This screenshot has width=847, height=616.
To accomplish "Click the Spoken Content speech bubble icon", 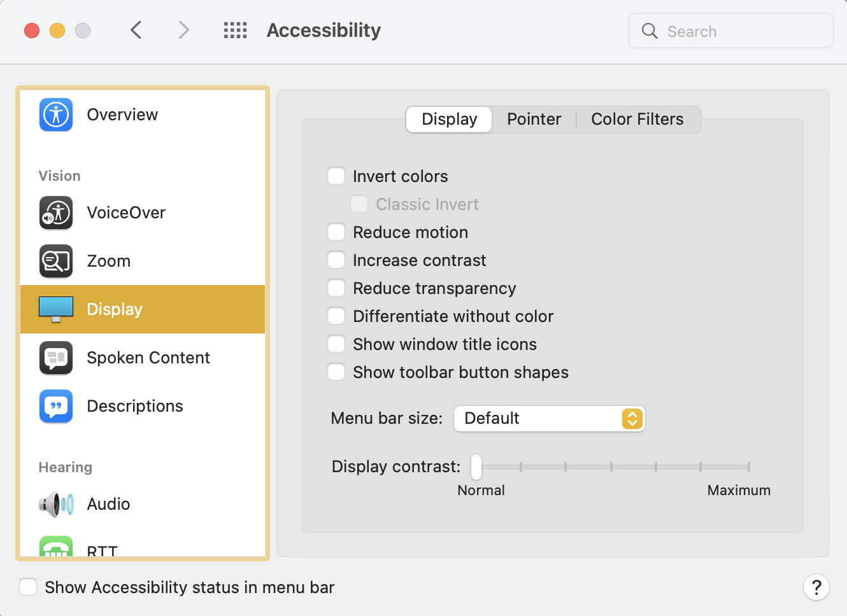I will tap(56, 358).
